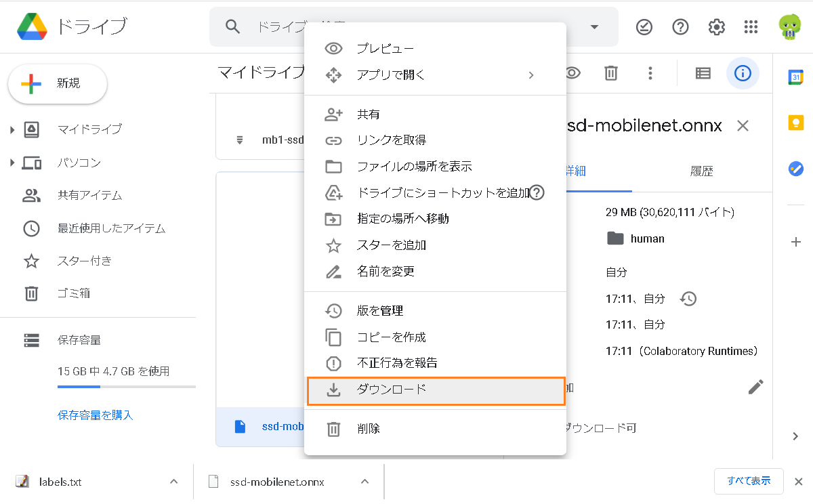This screenshot has width=813, height=504.
Task: Toggle preview with the eye icon
Action: 573,73
